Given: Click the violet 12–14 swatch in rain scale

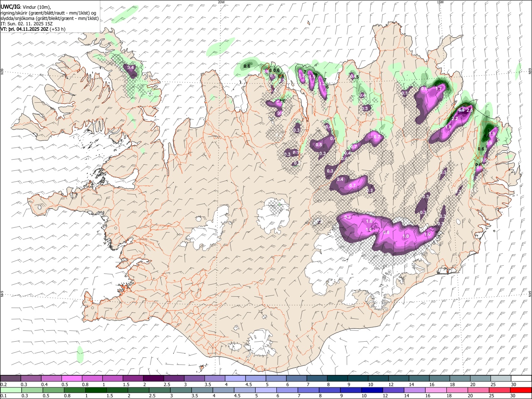Looking at the screenshot, I should point(393,390).
